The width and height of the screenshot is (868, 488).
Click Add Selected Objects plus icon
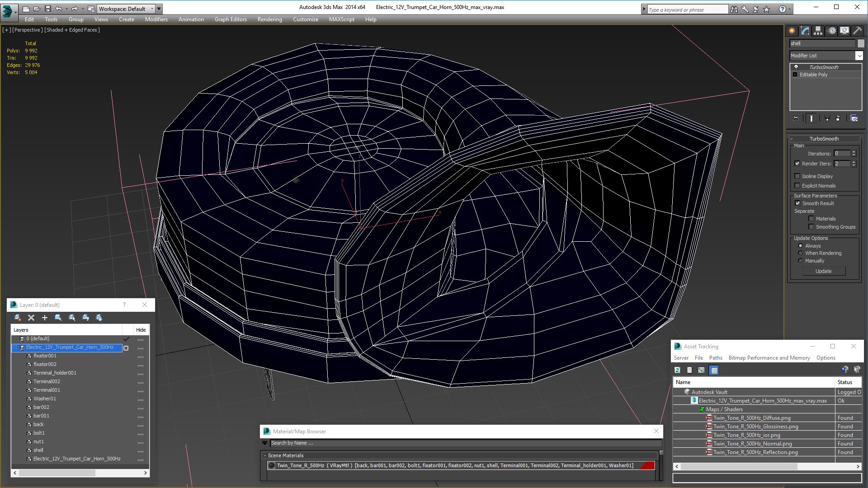point(44,318)
